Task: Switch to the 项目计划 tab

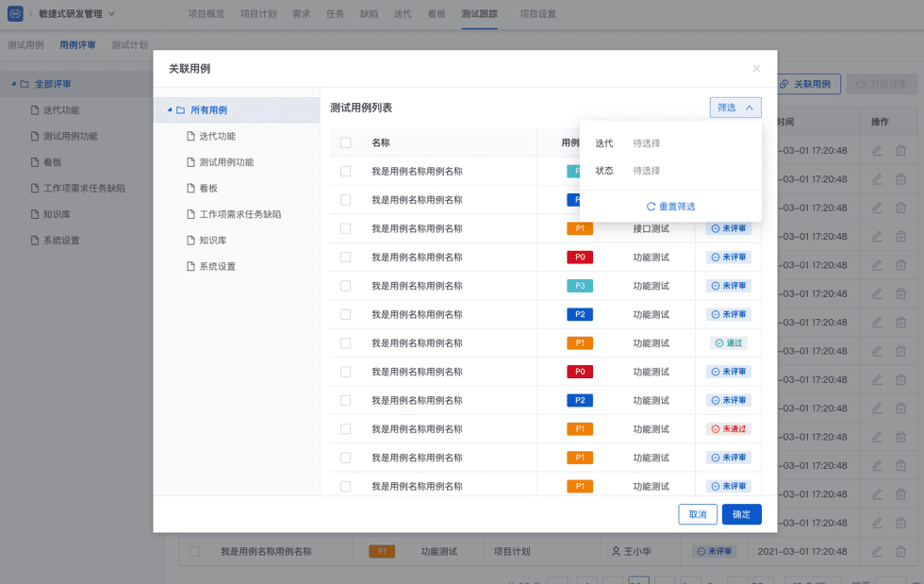Action: [258, 13]
